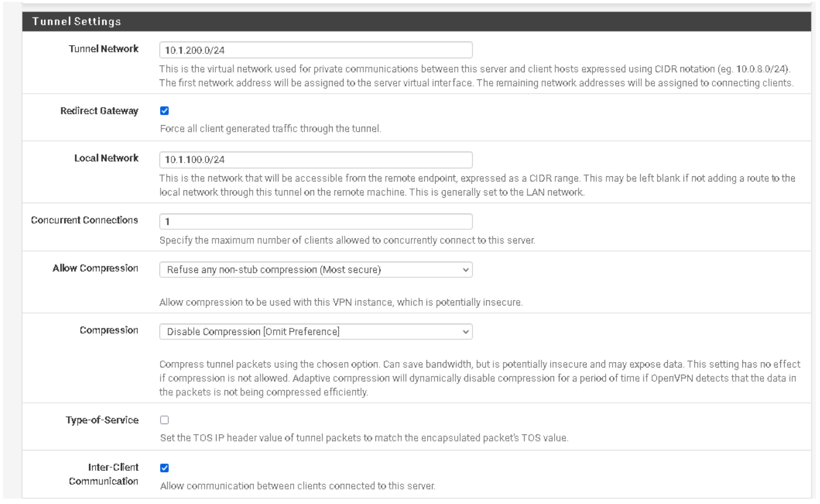Click the Local Network label

click(106, 158)
